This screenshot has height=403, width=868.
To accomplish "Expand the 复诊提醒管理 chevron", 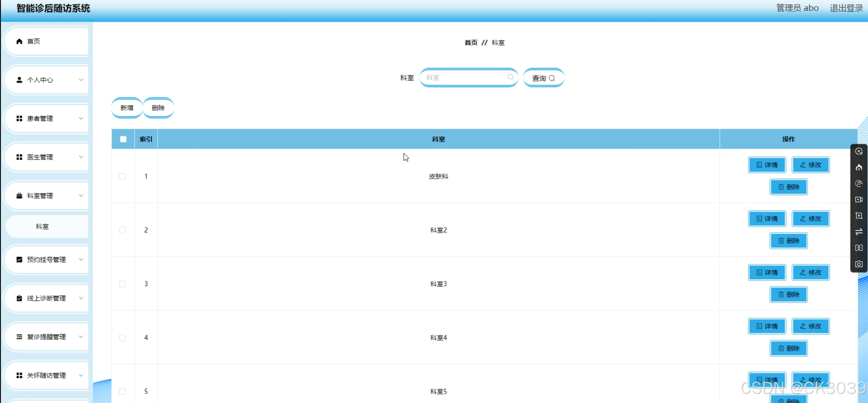I will [x=81, y=337].
